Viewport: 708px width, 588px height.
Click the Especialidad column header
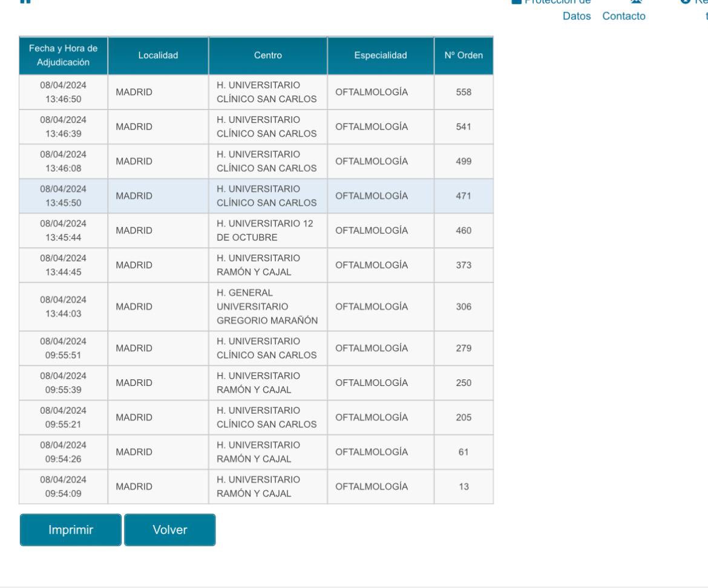pyautogui.click(x=381, y=56)
